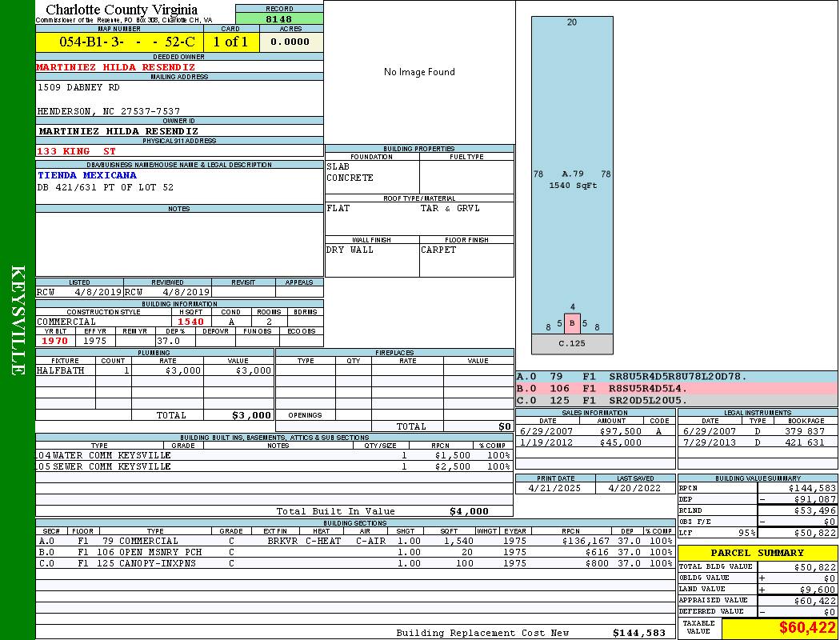The height and width of the screenshot is (640, 840).
Task: Select the HALFBATH plumbing fixture row
Action: (x=154, y=371)
